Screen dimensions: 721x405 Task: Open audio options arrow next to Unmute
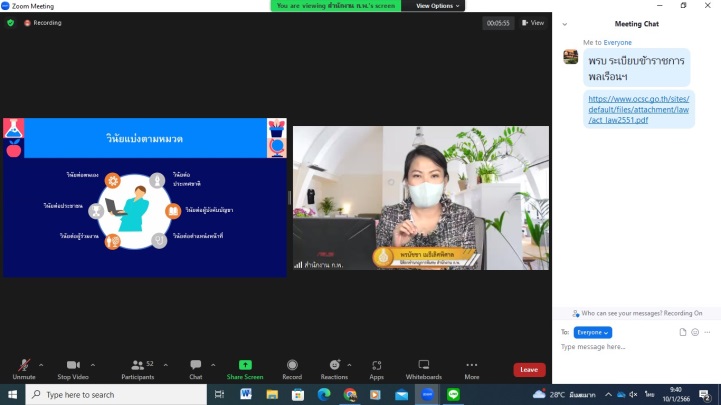[41, 365]
